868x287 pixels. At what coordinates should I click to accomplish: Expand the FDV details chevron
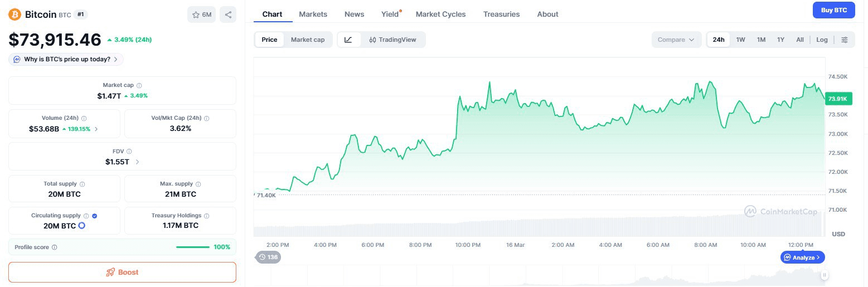(138, 162)
